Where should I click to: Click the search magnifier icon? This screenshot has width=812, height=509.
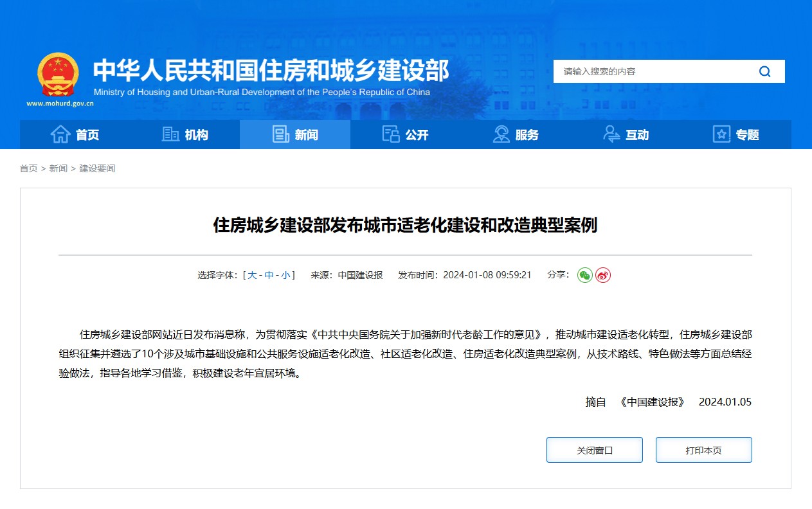[x=764, y=71]
